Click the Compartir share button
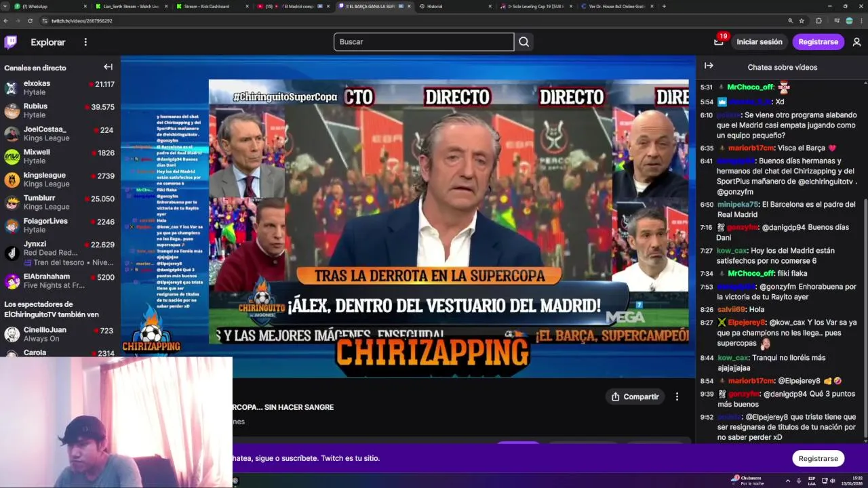 635,396
